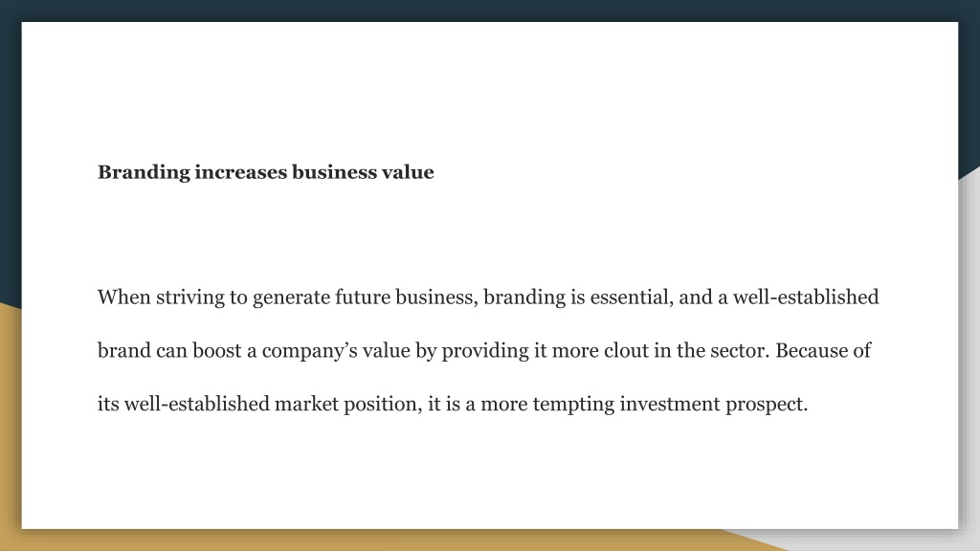The height and width of the screenshot is (551, 980).
Task: Click "market position" in the last line
Action: point(345,405)
